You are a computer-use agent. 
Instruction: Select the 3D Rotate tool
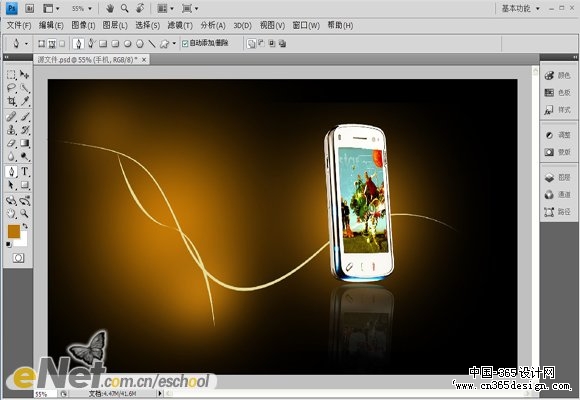point(11,201)
